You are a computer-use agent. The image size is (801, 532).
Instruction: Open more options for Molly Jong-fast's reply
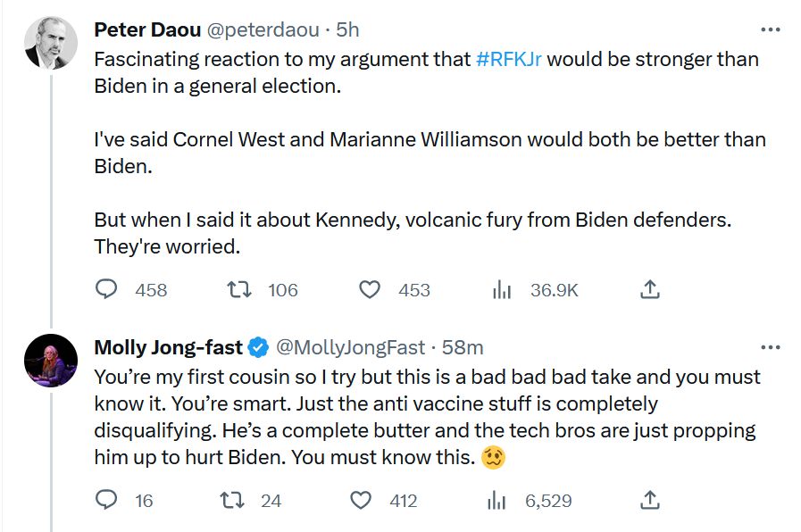tap(770, 346)
